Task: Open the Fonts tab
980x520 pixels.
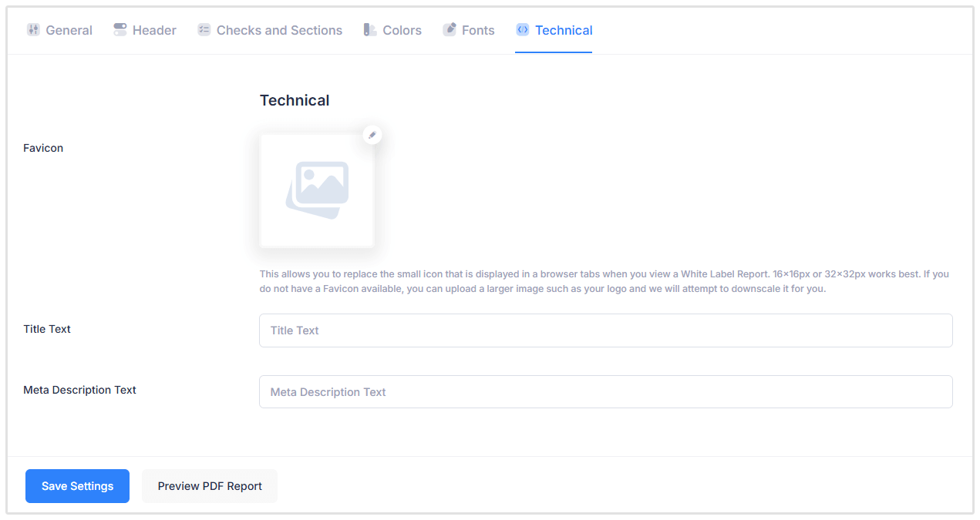Action: pos(478,31)
